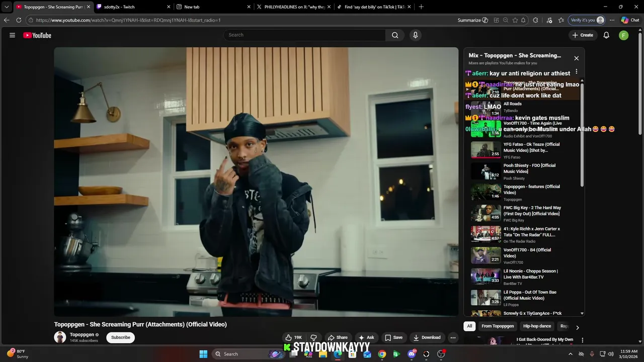Focus the YouTube search field
This screenshot has height=362, width=644.
pyautogui.click(x=305, y=35)
